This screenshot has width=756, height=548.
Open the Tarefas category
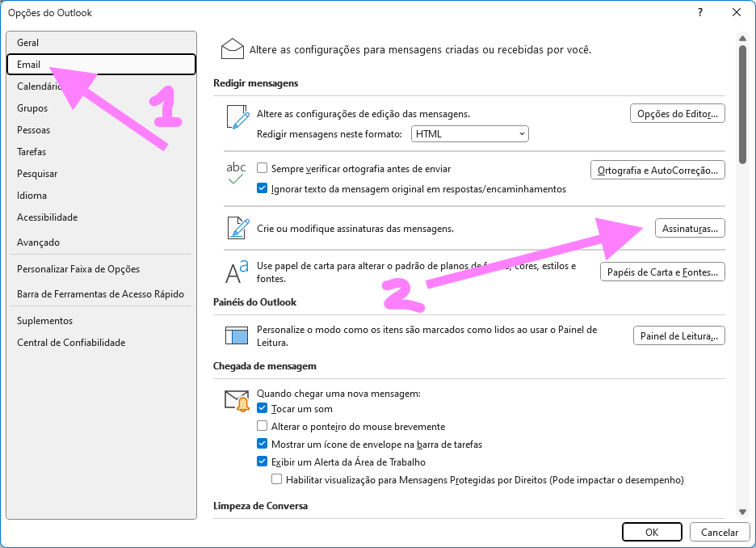tap(101, 151)
